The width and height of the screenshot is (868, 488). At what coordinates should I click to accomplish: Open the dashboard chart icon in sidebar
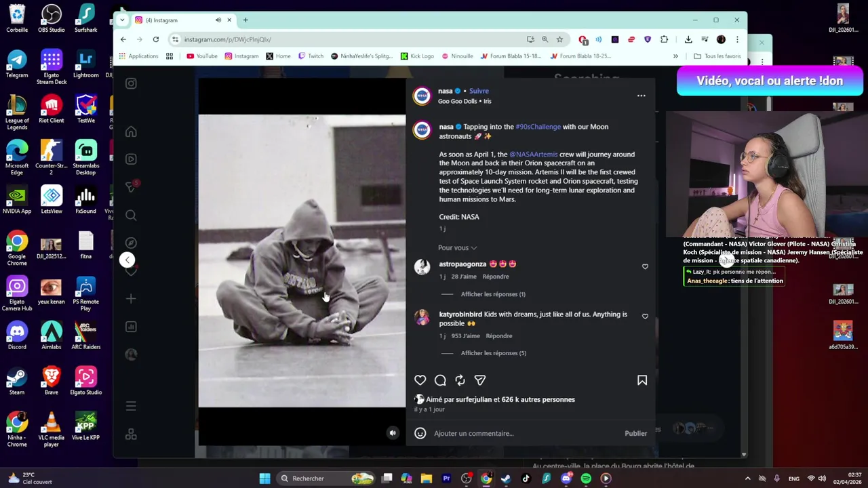(x=131, y=327)
